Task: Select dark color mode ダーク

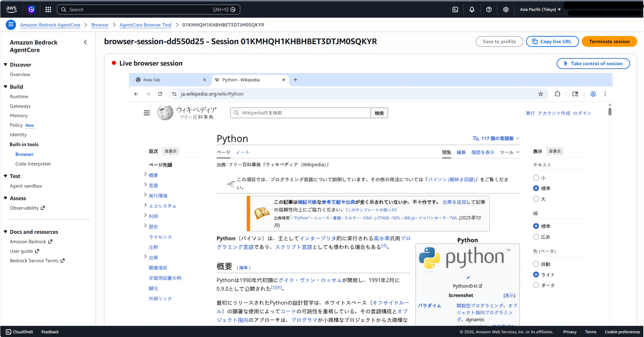Action: click(536, 285)
